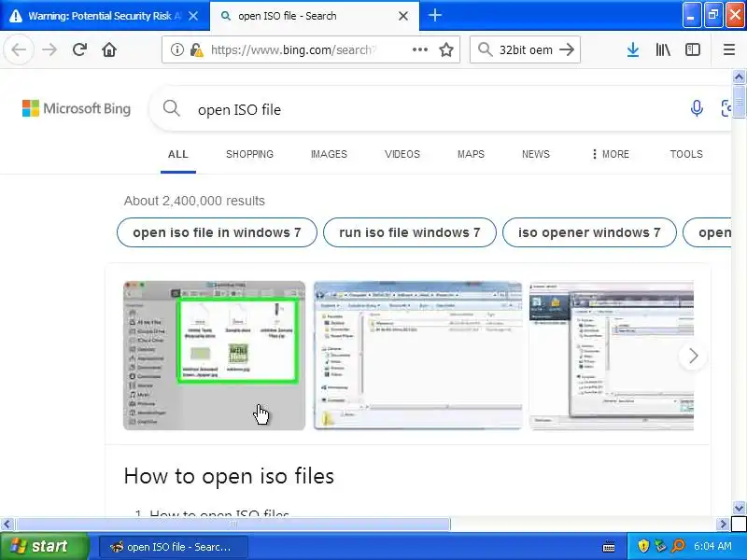Submit the 32bit oem search arrow
The height and width of the screenshot is (560, 747).
click(567, 49)
